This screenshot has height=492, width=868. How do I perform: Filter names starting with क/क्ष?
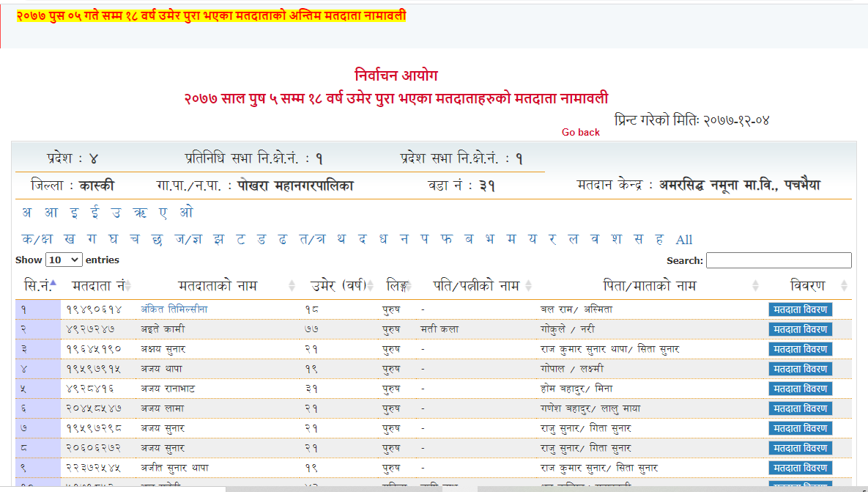point(37,239)
